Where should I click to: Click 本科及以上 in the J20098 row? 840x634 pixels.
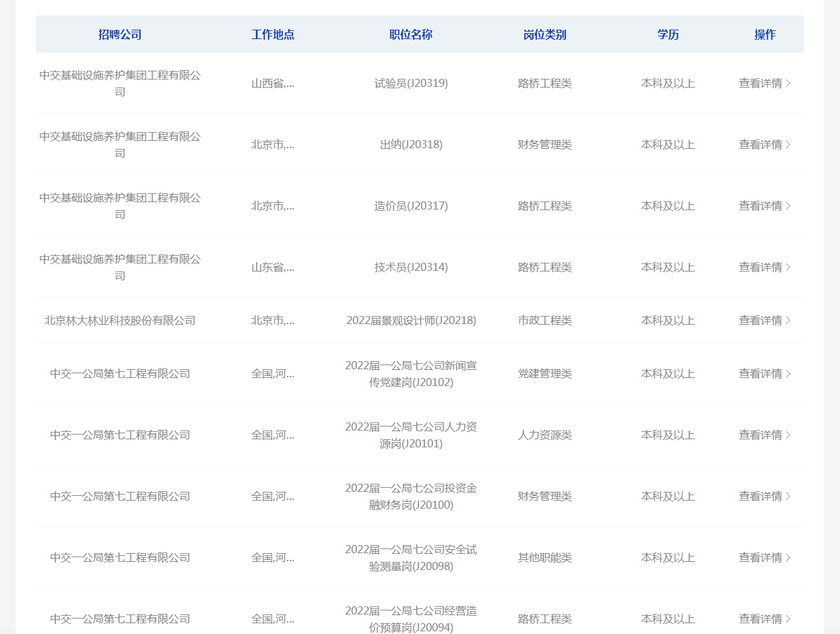668,558
